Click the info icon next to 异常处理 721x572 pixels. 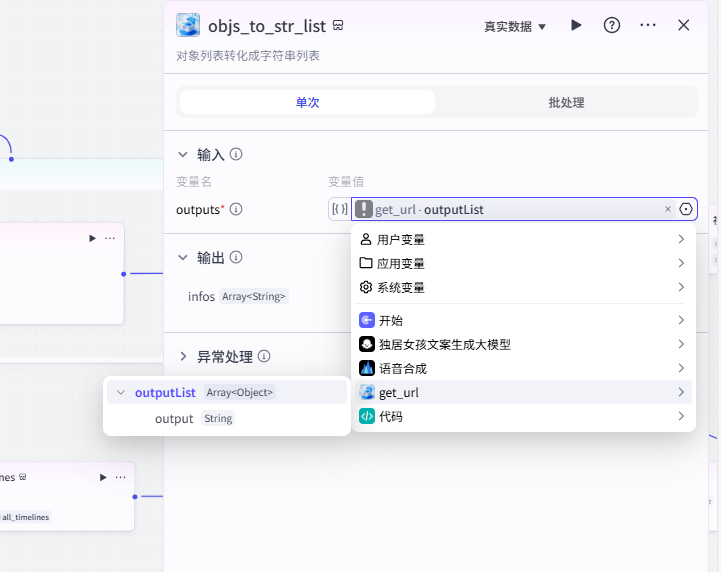264,356
